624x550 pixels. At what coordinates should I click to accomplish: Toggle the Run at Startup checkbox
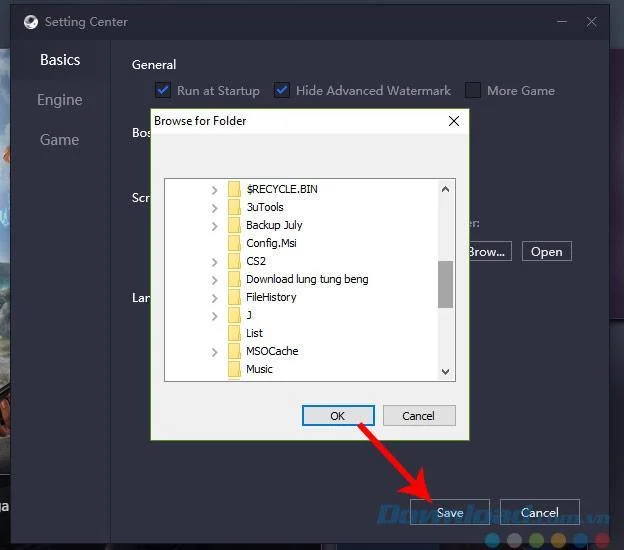click(x=163, y=90)
